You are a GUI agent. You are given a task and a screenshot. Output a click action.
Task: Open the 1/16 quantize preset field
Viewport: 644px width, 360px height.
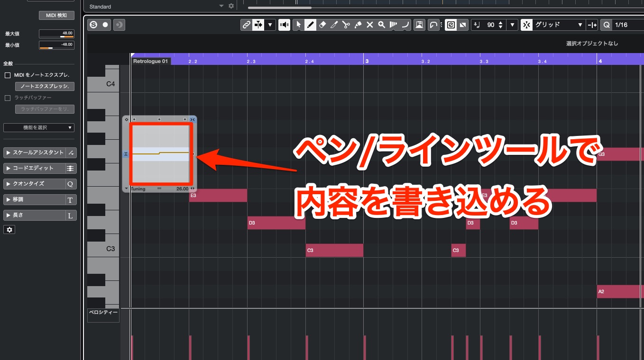[x=628, y=25]
